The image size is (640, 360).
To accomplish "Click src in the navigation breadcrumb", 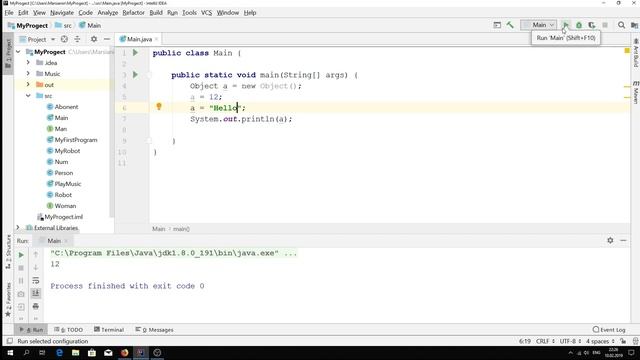I will (x=64, y=25).
